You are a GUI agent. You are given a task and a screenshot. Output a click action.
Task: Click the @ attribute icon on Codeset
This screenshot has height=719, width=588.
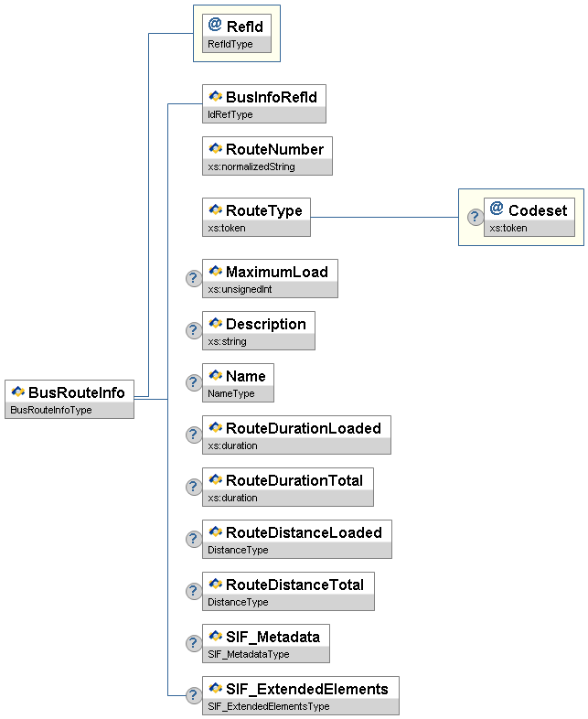[x=497, y=209]
